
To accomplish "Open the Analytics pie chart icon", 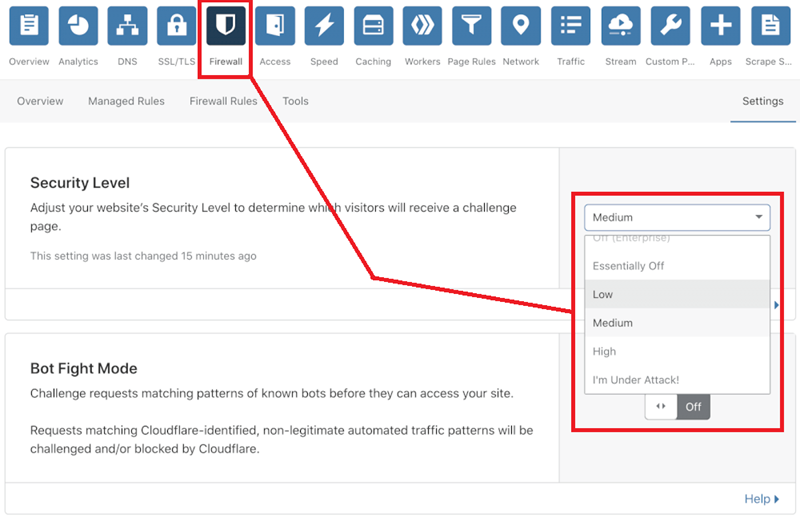I will click(x=78, y=26).
